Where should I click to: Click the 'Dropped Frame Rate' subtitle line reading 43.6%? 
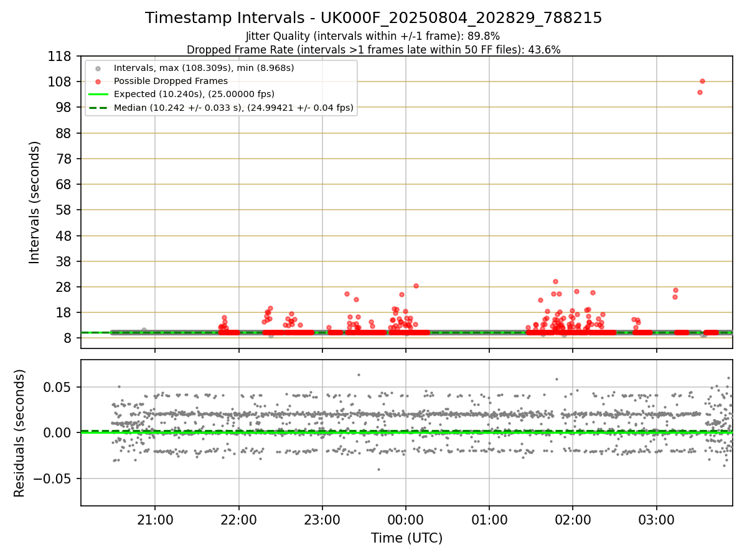coord(374,50)
